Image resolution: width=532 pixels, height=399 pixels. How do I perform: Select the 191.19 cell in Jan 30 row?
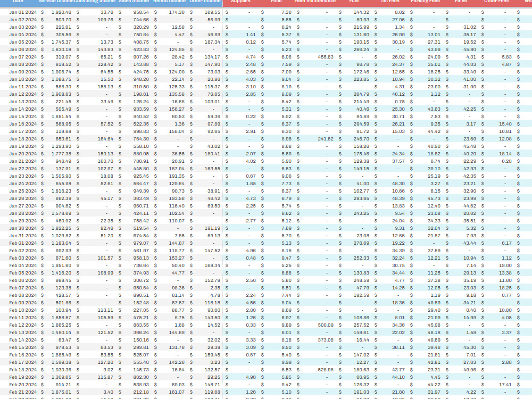coord(212,229)
